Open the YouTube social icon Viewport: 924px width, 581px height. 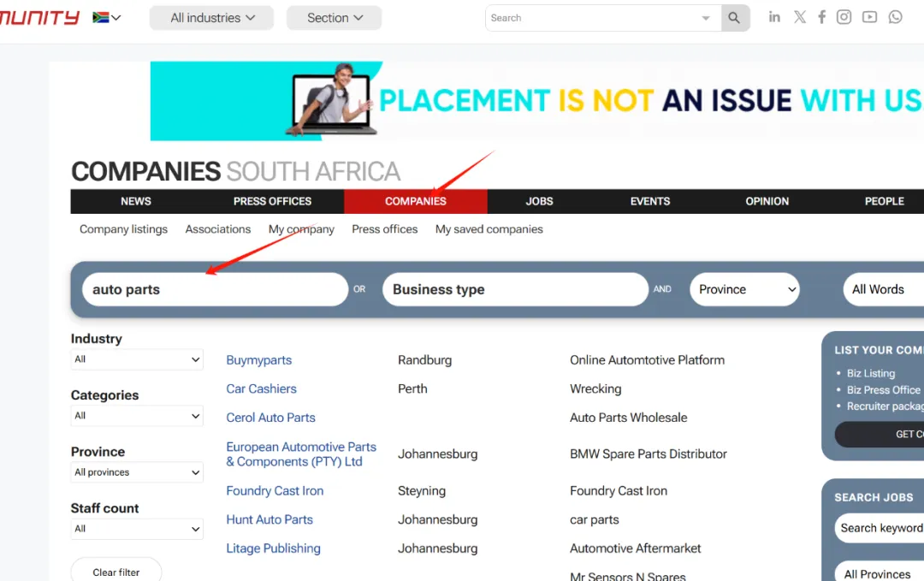[869, 17]
